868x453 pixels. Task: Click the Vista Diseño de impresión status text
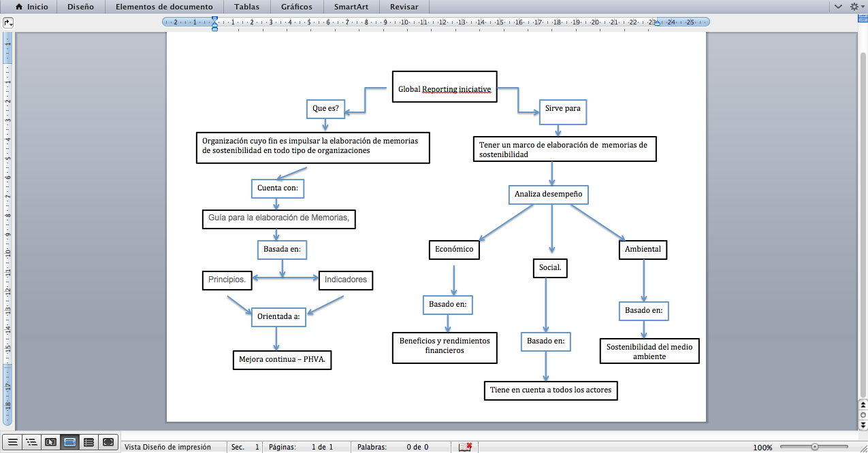pyautogui.click(x=167, y=447)
